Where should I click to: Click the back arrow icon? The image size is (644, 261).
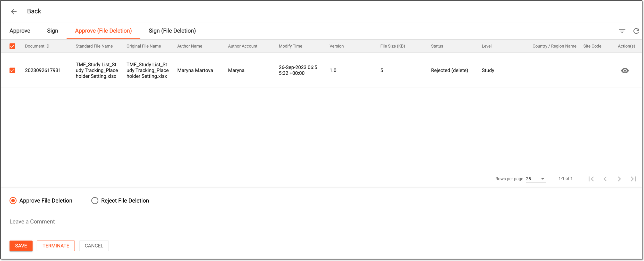click(x=14, y=11)
